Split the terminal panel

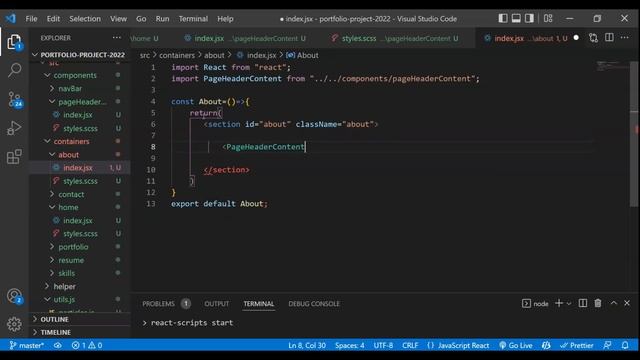(583, 303)
